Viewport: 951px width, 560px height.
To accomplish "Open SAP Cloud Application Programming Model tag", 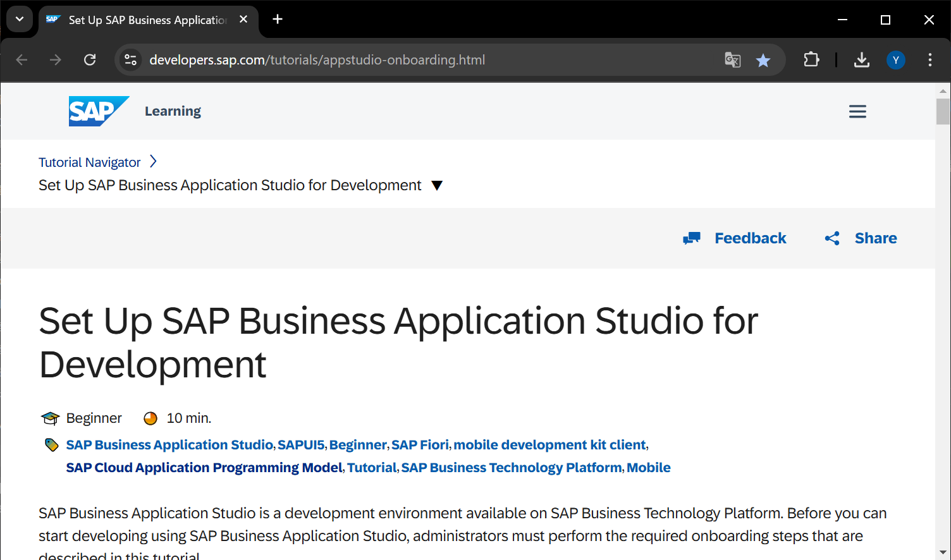I will (x=204, y=468).
